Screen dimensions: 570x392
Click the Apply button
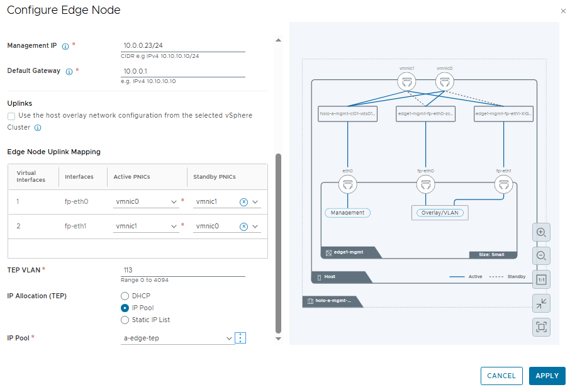pos(547,376)
